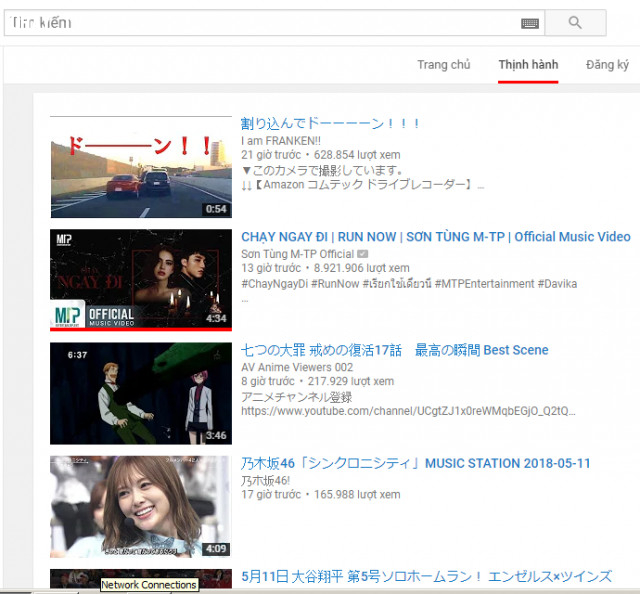Visit the 乃木坂46! channel link
This screenshot has height=594, width=640.
coord(265,481)
